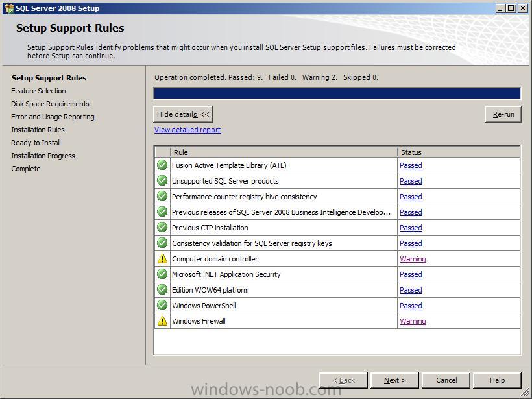Select Windows Firewall rule text
The height and width of the screenshot is (399, 532).
coord(199,321)
